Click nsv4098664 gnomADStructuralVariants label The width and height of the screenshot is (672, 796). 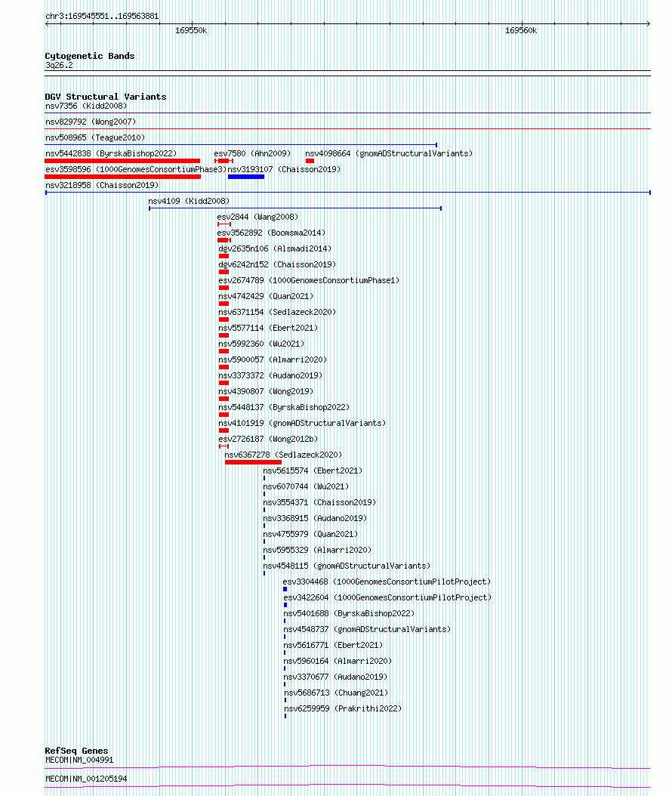389,153
